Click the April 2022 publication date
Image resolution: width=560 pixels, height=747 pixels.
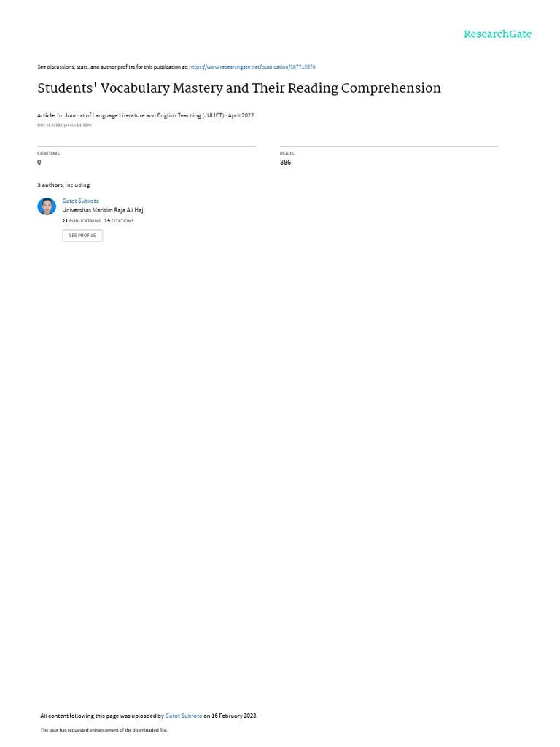[241, 115]
